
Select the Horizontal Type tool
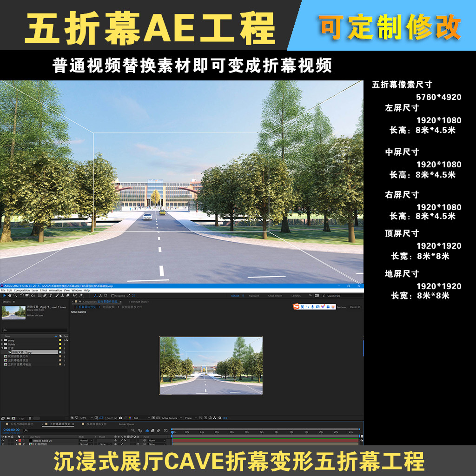point(50,295)
